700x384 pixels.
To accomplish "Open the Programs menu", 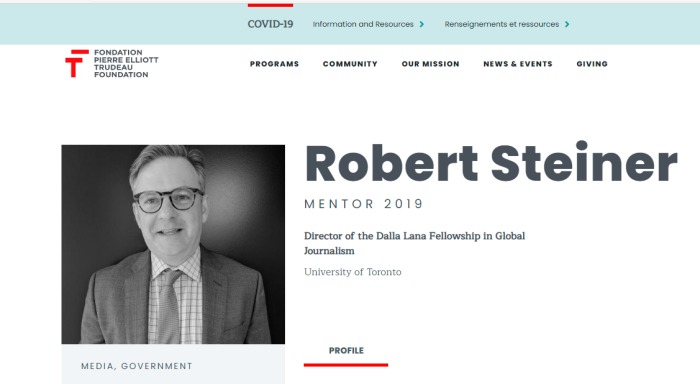I will tap(274, 64).
